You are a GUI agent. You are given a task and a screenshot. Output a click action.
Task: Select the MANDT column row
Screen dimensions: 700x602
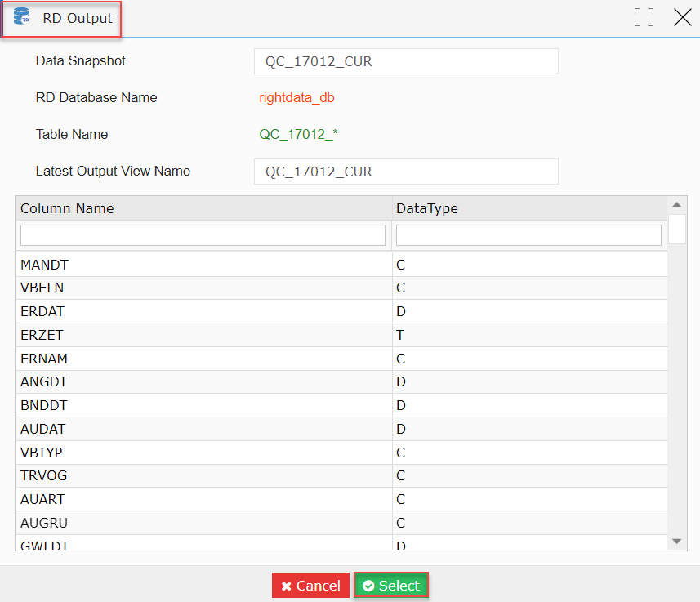point(341,265)
